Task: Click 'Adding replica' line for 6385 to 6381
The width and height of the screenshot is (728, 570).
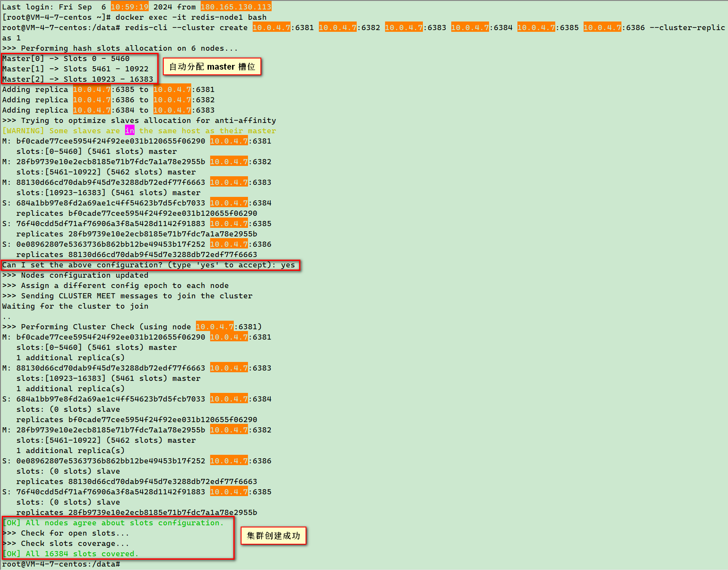Action: 108,89
